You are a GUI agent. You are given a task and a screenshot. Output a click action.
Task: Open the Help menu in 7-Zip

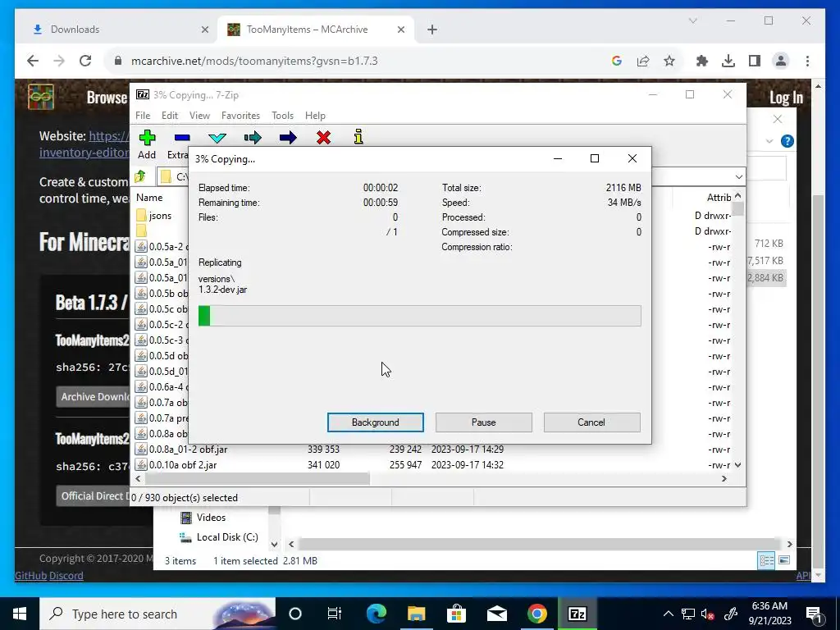[x=315, y=116]
